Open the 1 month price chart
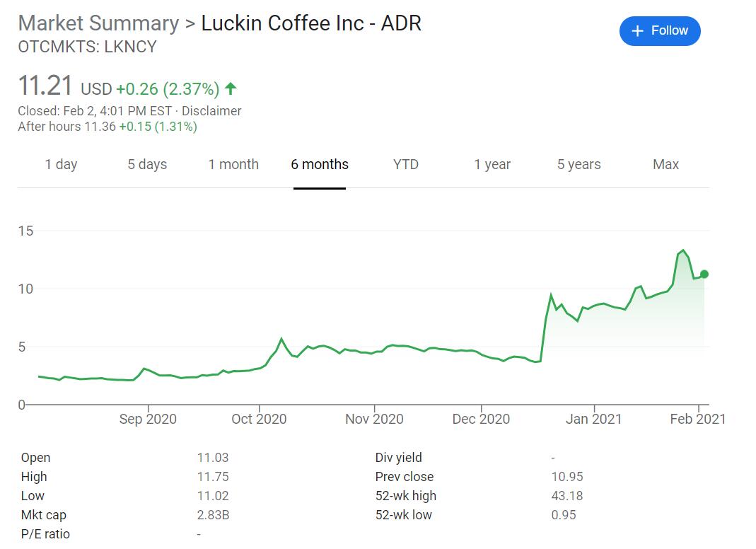 pyautogui.click(x=233, y=164)
